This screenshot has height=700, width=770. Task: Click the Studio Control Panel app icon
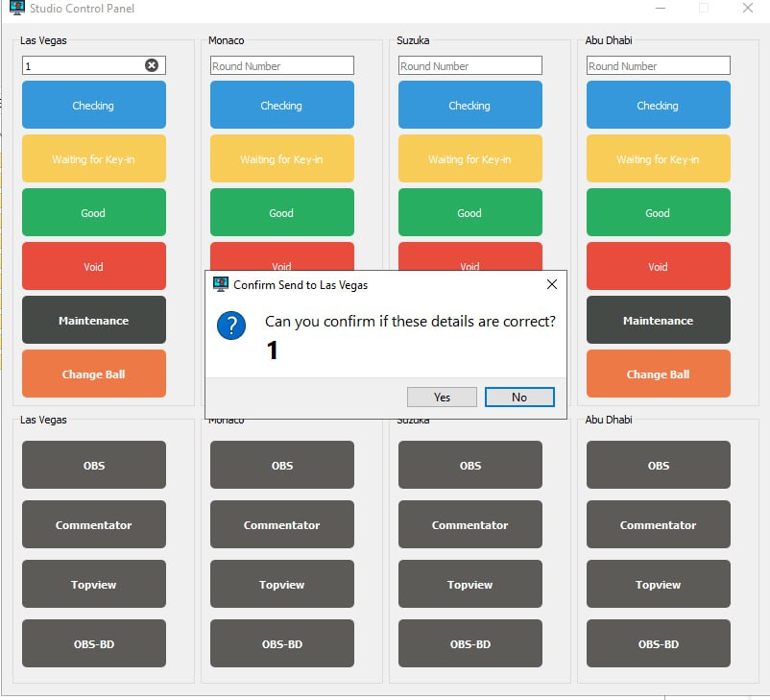(x=17, y=8)
